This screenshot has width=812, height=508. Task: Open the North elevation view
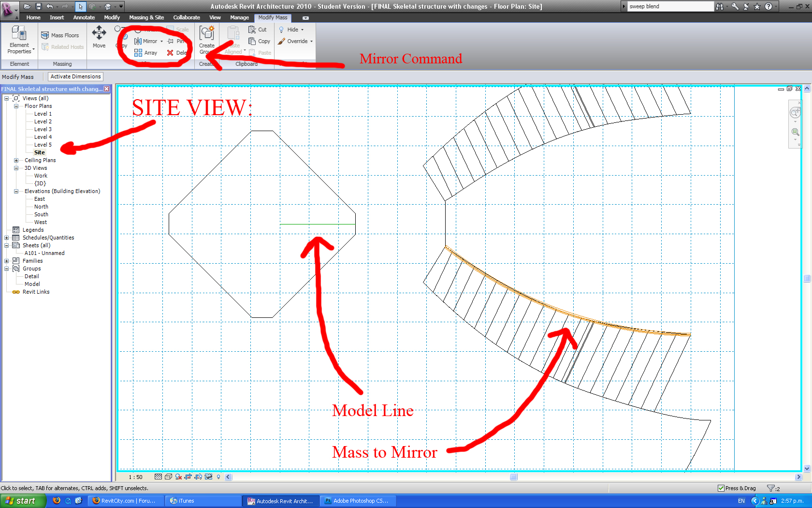[41, 207]
